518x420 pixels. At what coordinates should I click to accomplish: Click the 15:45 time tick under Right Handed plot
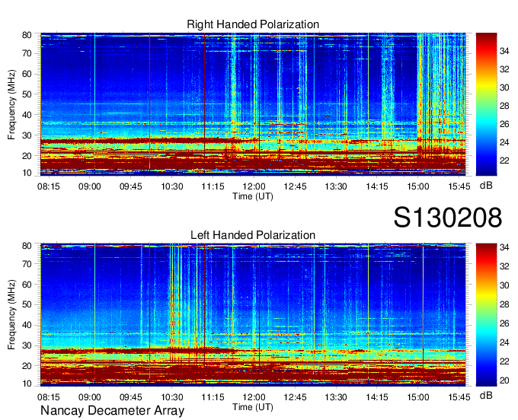(459, 186)
